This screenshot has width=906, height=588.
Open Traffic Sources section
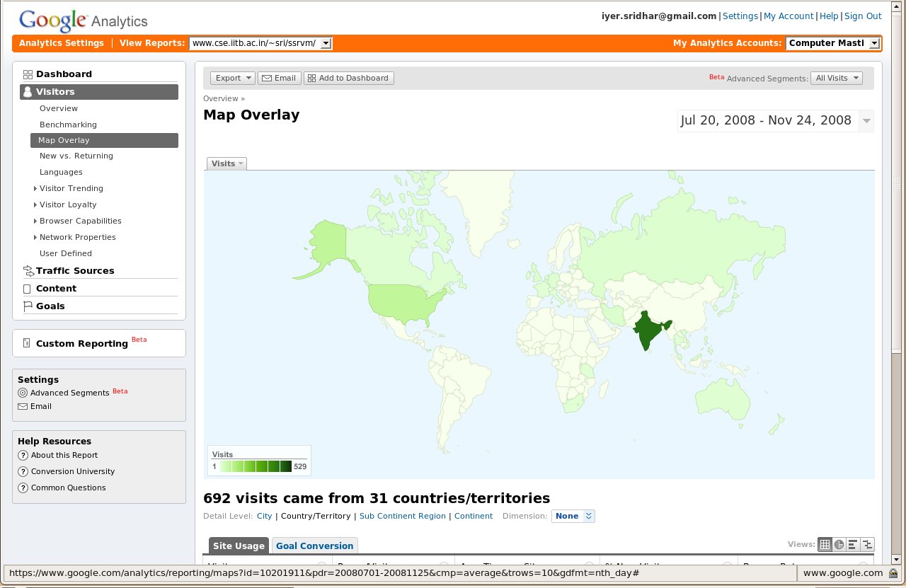pyautogui.click(x=75, y=270)
